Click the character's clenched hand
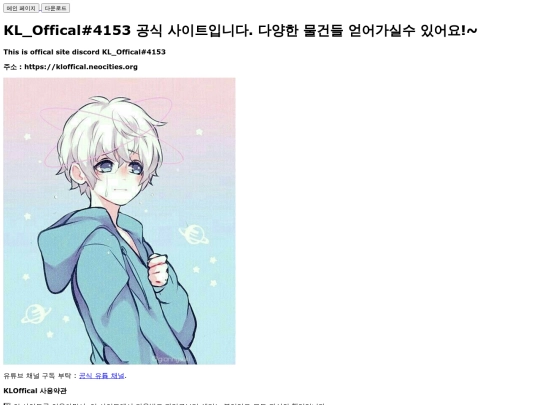Image resolution: width=540 pixels, height=405 pixels. pos(158,269)
